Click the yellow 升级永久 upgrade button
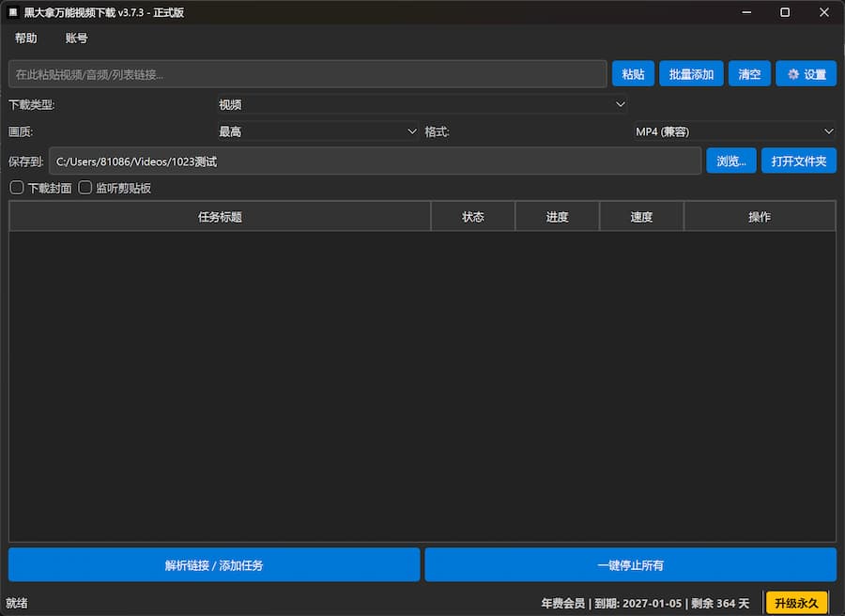This screenshot has width=845, height=616. point(796,603)
